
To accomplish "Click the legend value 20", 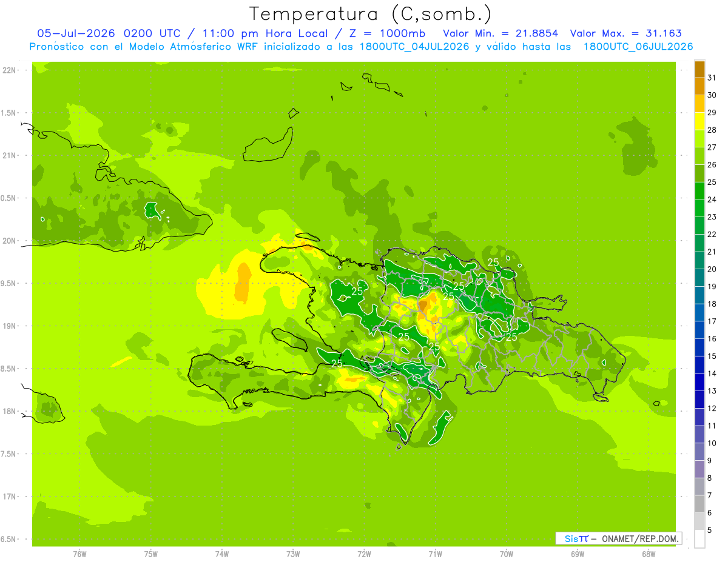I will 712,269.
